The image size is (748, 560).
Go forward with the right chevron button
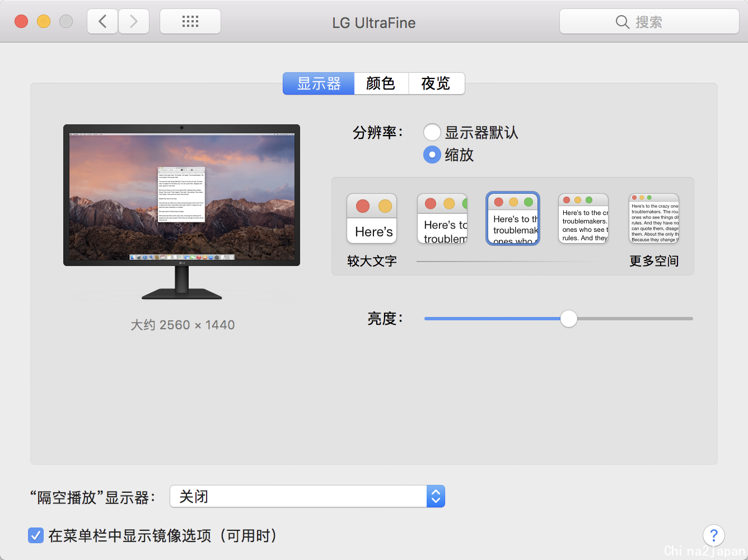(x=134, y=22)
